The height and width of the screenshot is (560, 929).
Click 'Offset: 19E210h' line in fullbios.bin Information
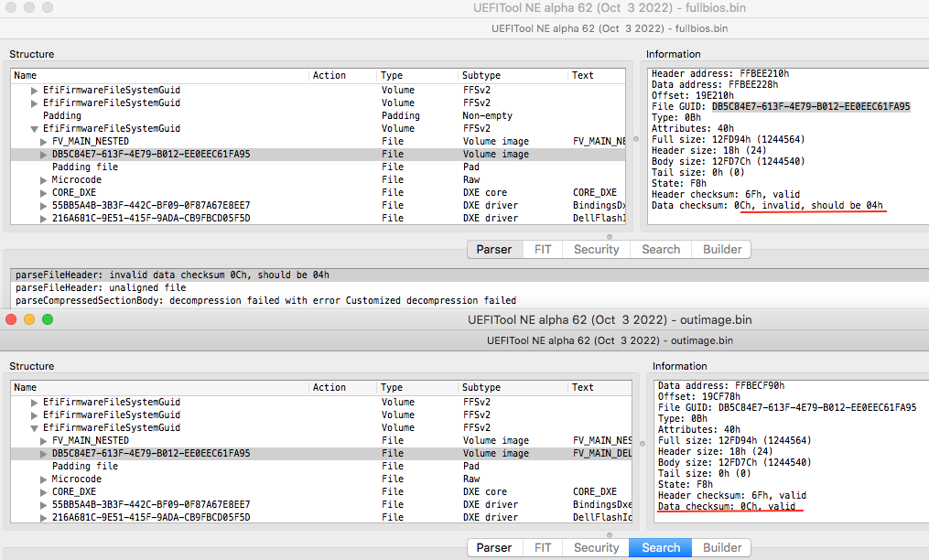(693, 95)
